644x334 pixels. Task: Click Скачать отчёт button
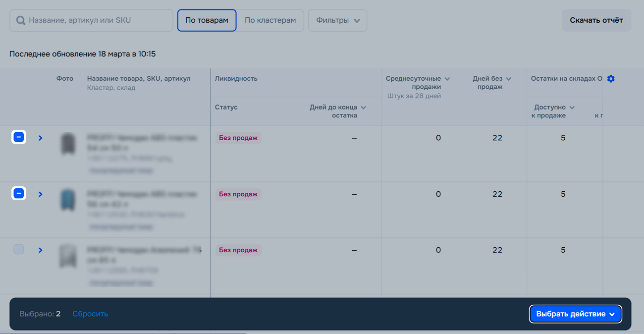596,20
